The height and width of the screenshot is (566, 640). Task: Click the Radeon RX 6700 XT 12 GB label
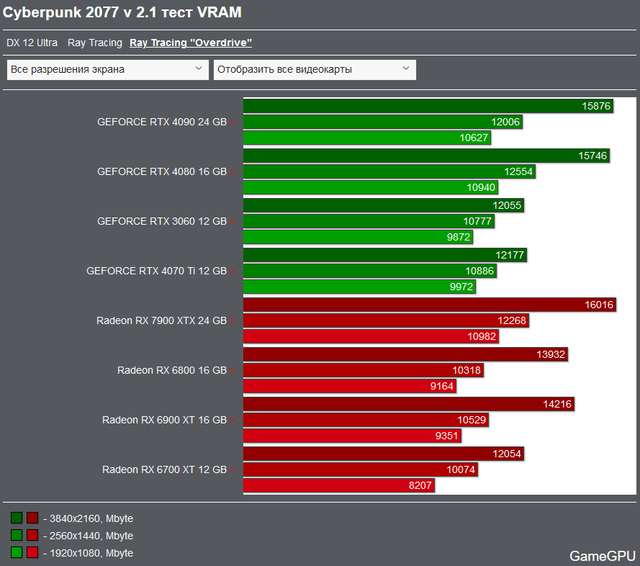pyautogui.click(x=164, y=470)
